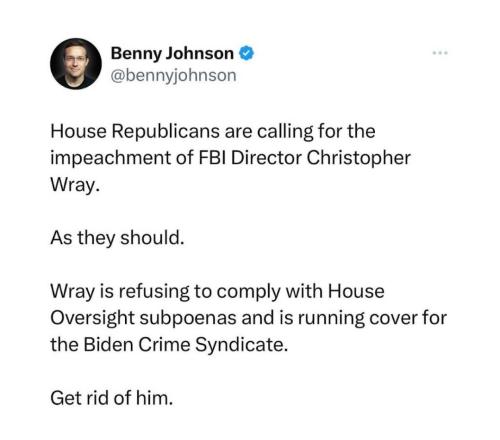Click the phrase 'Biden Crime Syndicate.'
The height and width of the screenshot is (440, 500).
pyautogui.click(x=186, y=345)
